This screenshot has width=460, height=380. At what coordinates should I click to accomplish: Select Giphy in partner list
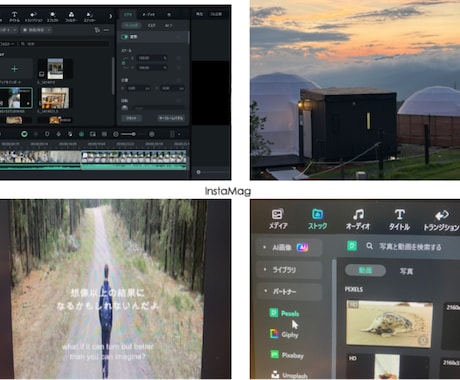point(284,334)
